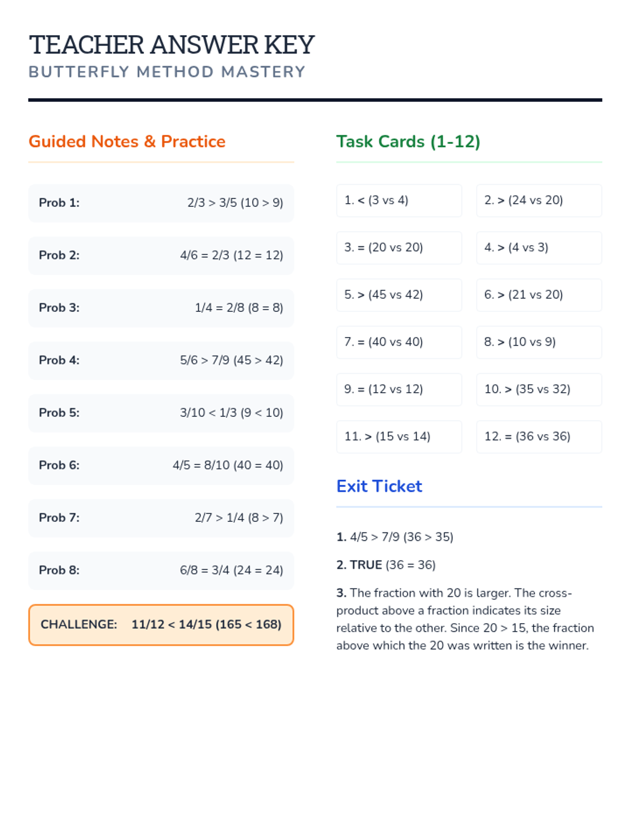The height and width of the screenshot is (840, 630).
Task: Click task card 11 (15 vs 14)
Action: click(398, 436)
